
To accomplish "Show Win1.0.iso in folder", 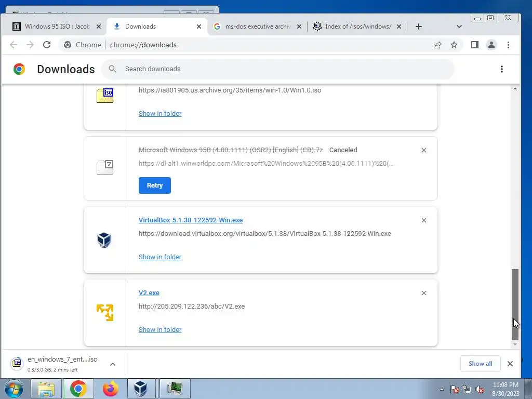I will (160, 114).
